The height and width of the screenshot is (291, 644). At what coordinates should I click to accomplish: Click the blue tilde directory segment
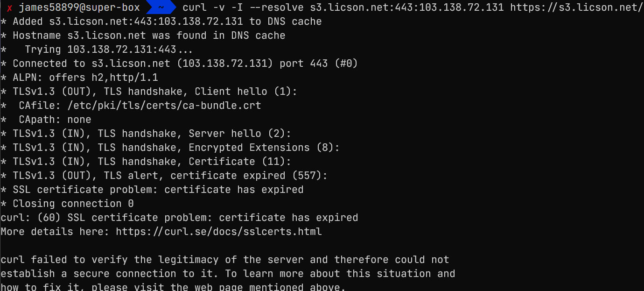click(161, 7)
